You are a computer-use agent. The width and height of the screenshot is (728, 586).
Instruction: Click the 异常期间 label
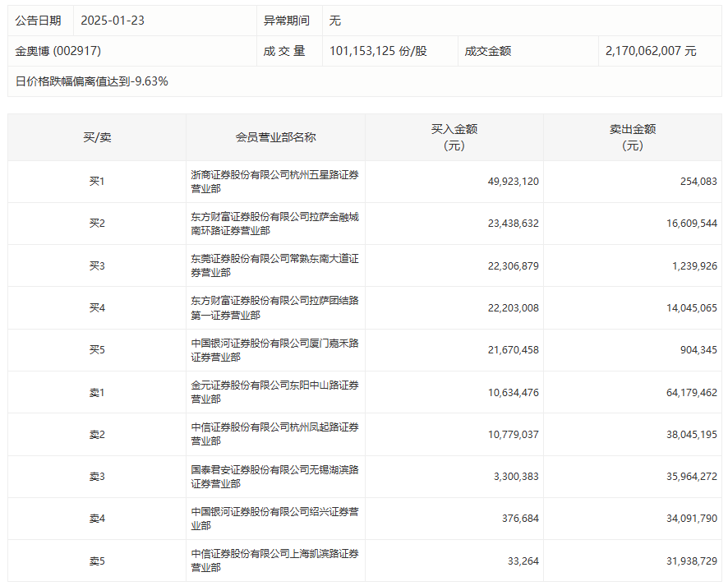(287, 21)
